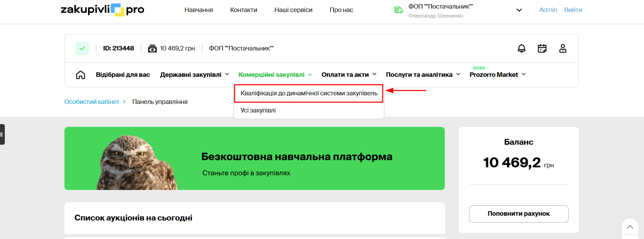Open the calendar icon
Screen dimensions: 644x239
pos(542,48)
